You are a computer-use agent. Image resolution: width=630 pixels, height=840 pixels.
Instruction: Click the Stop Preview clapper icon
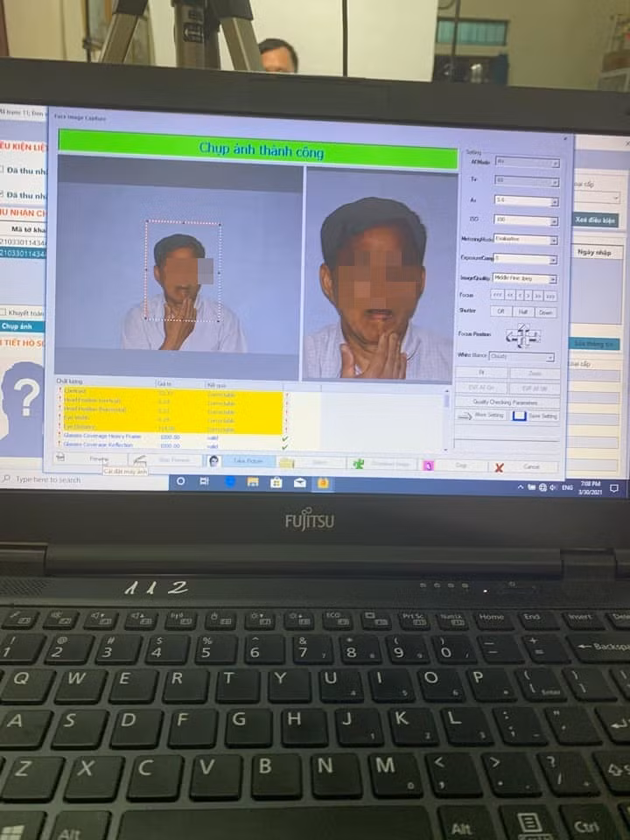[x=139, y=459]
